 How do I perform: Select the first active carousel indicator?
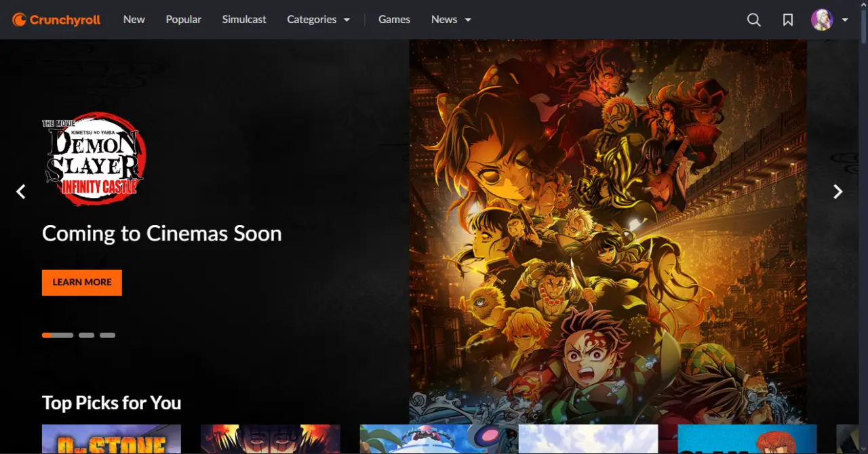[x=58, y=335]
